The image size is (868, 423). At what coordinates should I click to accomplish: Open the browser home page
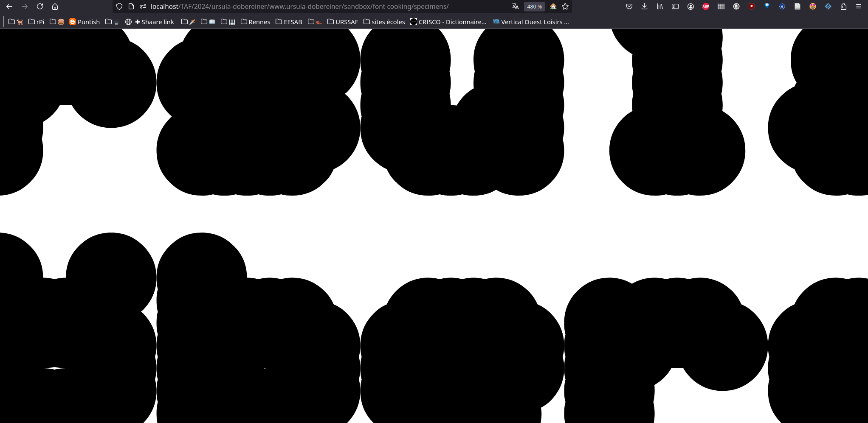tap(55, 6)
